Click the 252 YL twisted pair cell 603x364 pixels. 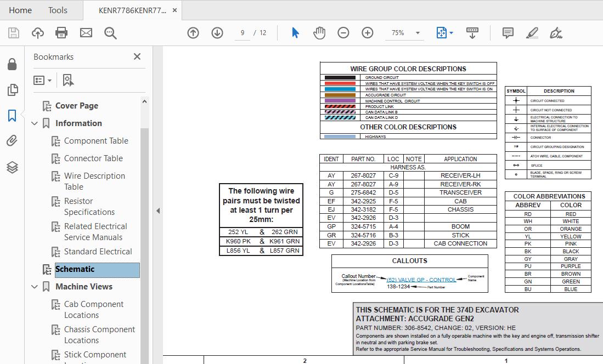pos(238,232)
